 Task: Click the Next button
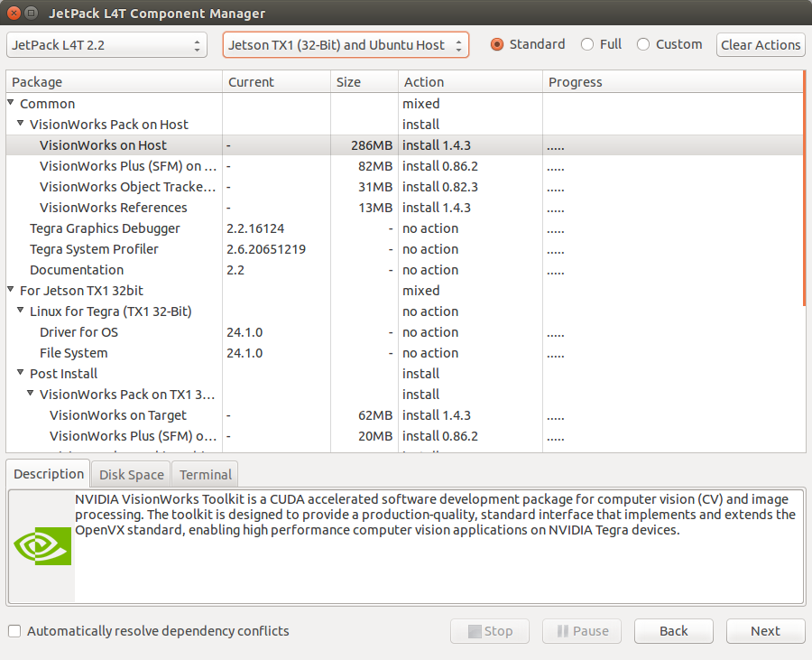pos(765,631)
